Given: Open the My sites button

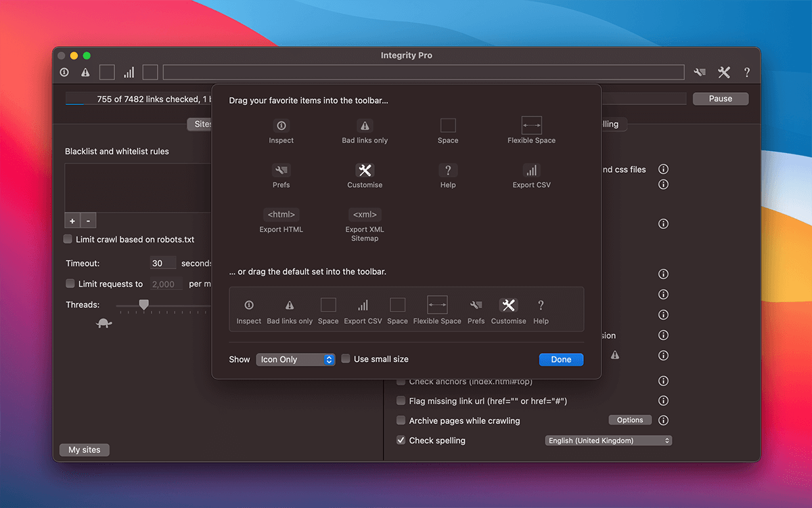Looking at the screenshot, I should 85,450.
